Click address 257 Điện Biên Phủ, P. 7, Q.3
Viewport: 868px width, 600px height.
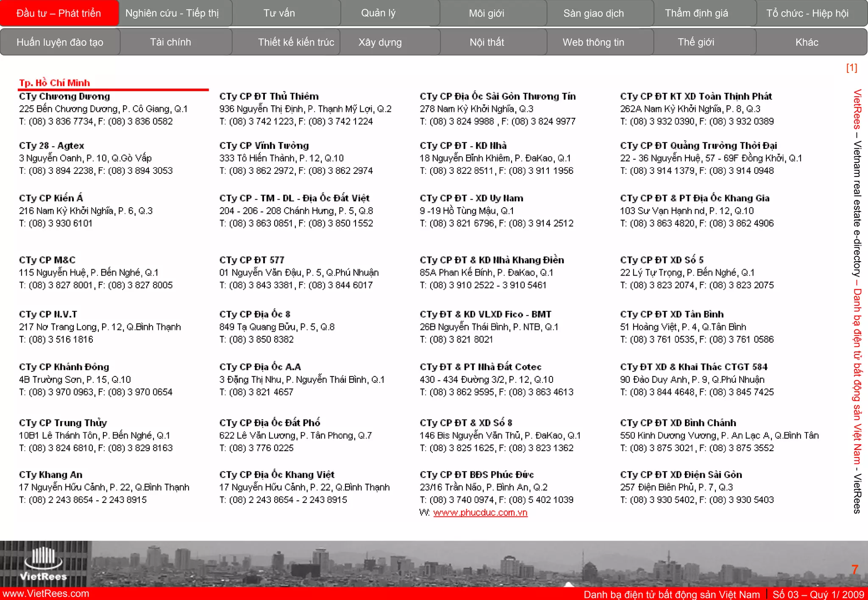click(676, 487)
